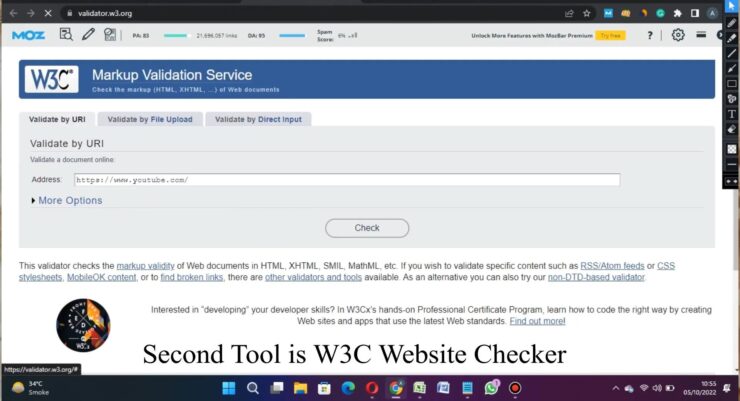The image size is (740, 401).
Task: Share this page from address bar
Action: click(x=569, y=13)
